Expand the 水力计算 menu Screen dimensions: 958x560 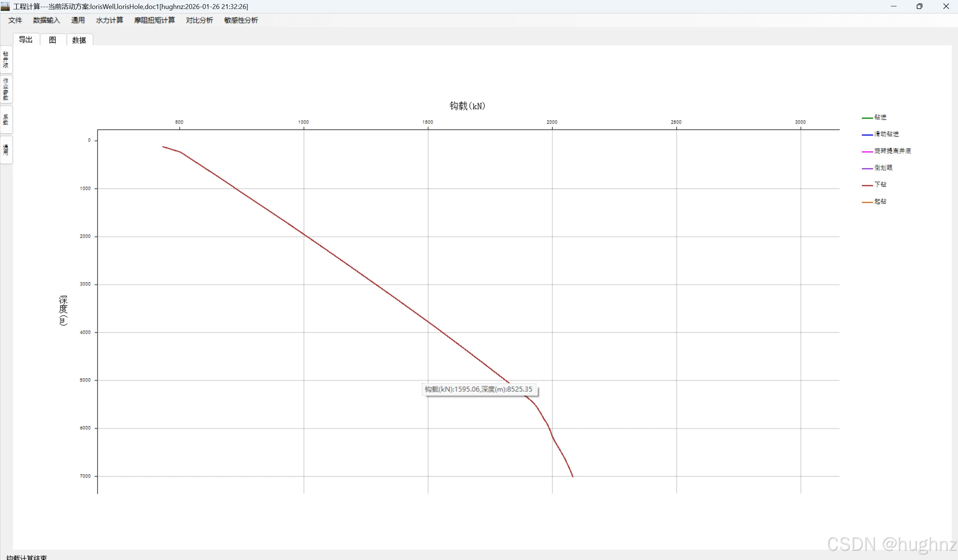[x=109, y=20]
